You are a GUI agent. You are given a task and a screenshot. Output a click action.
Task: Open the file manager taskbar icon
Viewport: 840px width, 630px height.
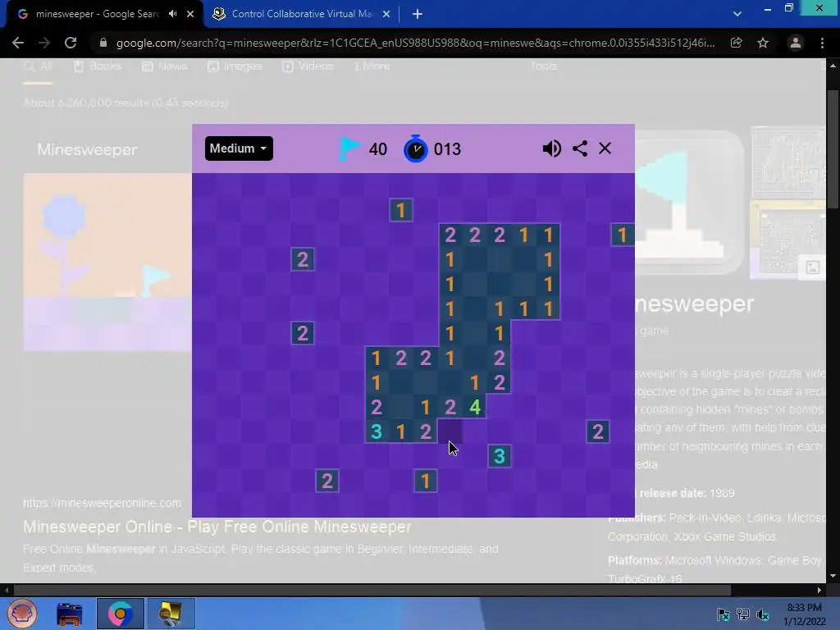(70, 614)
